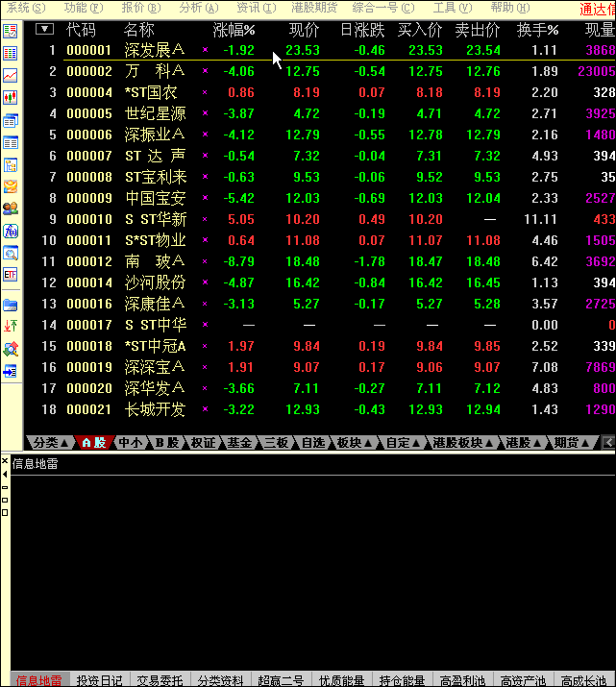This screenshot has width=616, height=687.
Task: Open the 资讯(I) menu
Action: pos(257,8)
